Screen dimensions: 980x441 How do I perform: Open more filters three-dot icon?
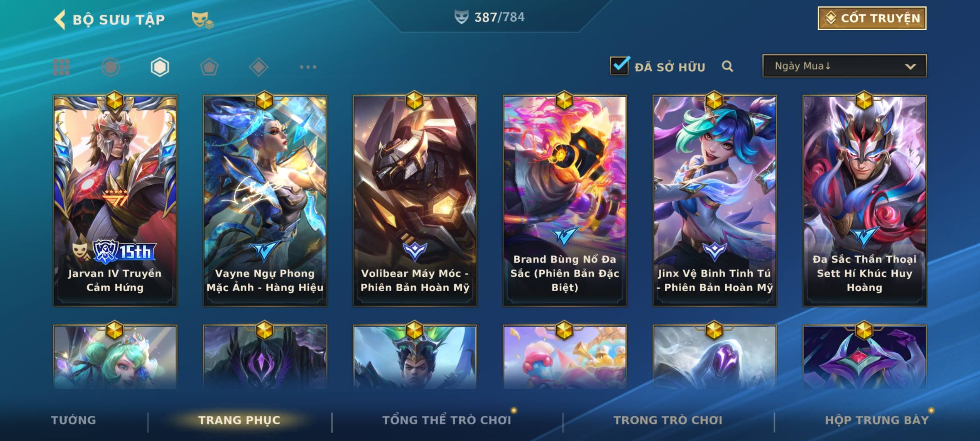pyautogui.click(x=308, y=67)
